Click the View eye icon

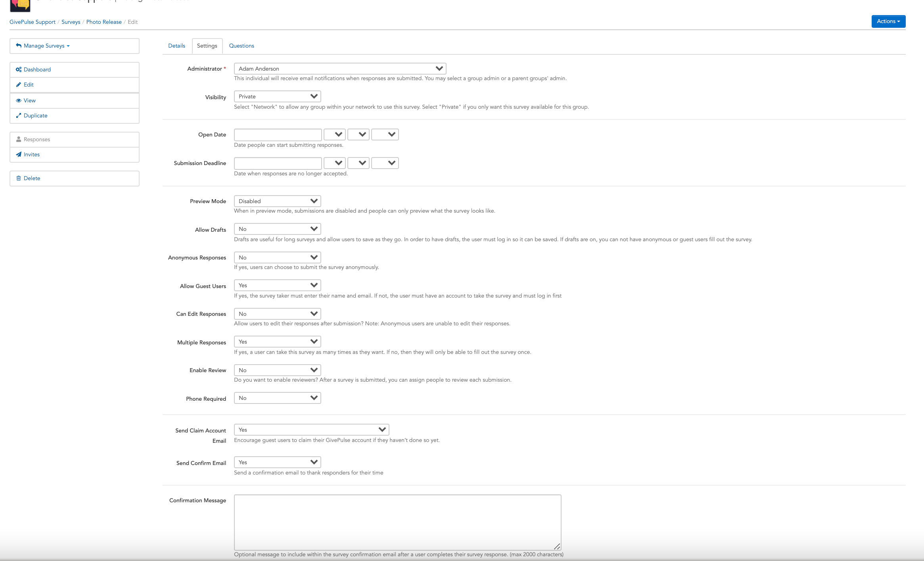[19, 100]
